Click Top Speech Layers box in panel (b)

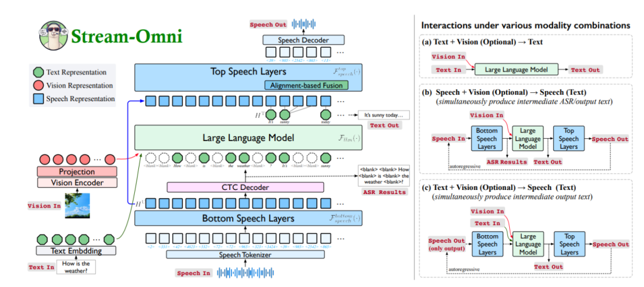tap(568, 139)
